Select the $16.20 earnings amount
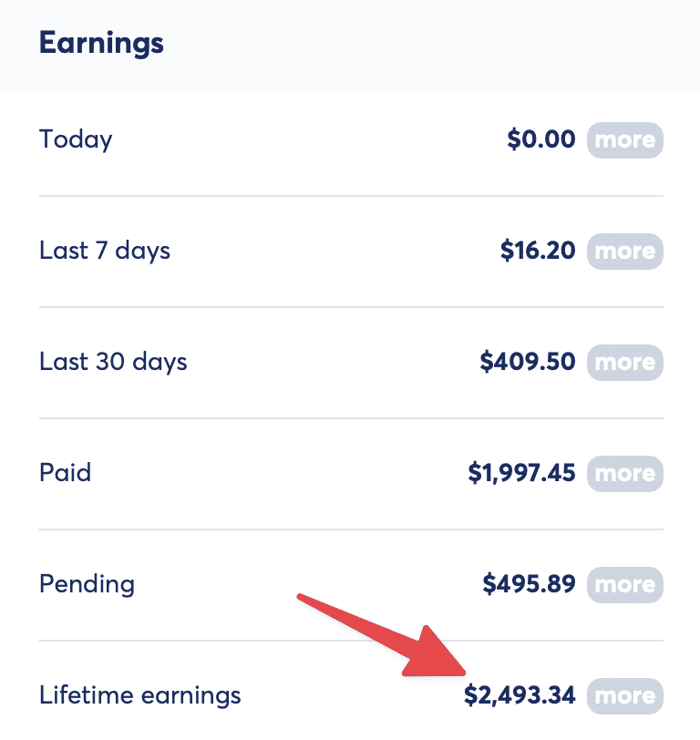The height and width of the screenshot is (740, 700). point(538,252)
